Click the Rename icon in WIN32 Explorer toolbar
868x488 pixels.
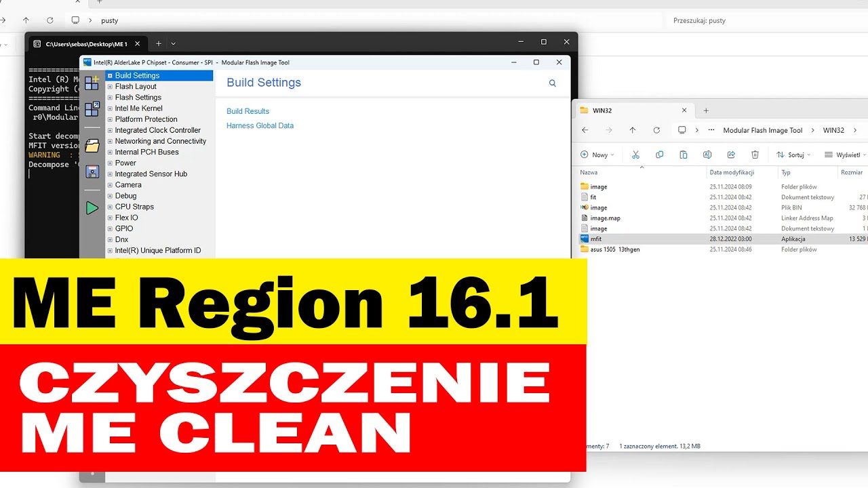tap(707, 155)
